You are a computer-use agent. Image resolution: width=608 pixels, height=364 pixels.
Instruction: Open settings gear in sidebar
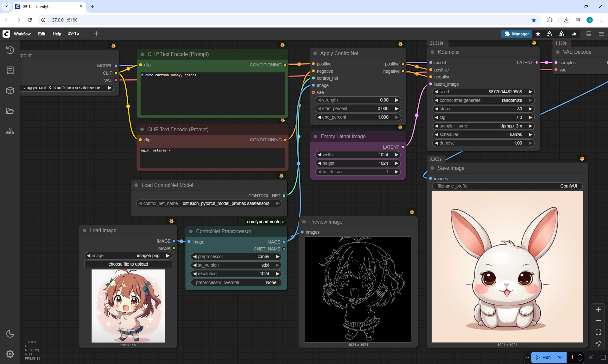[10, 354]
